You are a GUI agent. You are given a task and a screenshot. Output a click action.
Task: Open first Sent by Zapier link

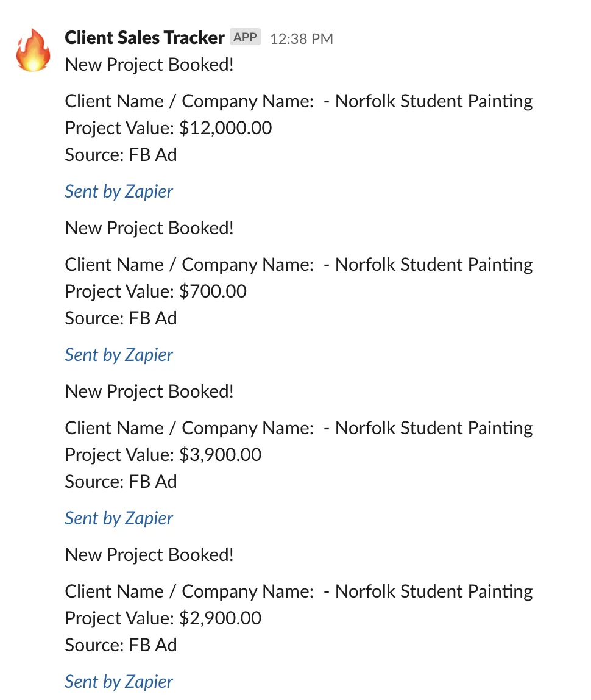click(119, 191)
